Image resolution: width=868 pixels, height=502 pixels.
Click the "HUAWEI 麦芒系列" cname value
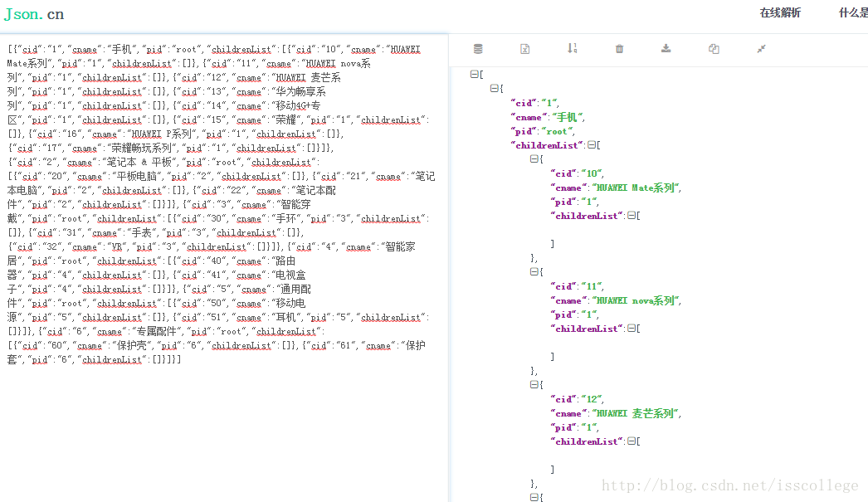(636, 413)
